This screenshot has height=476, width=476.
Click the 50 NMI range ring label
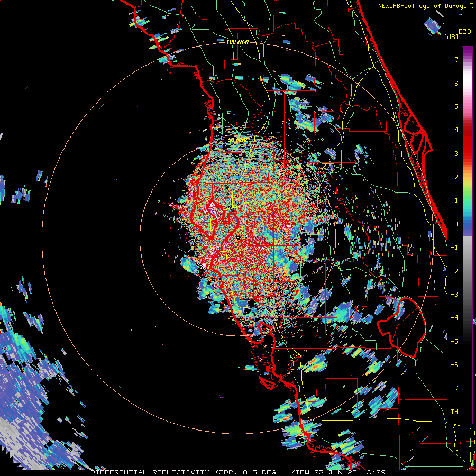coord(238,140)
